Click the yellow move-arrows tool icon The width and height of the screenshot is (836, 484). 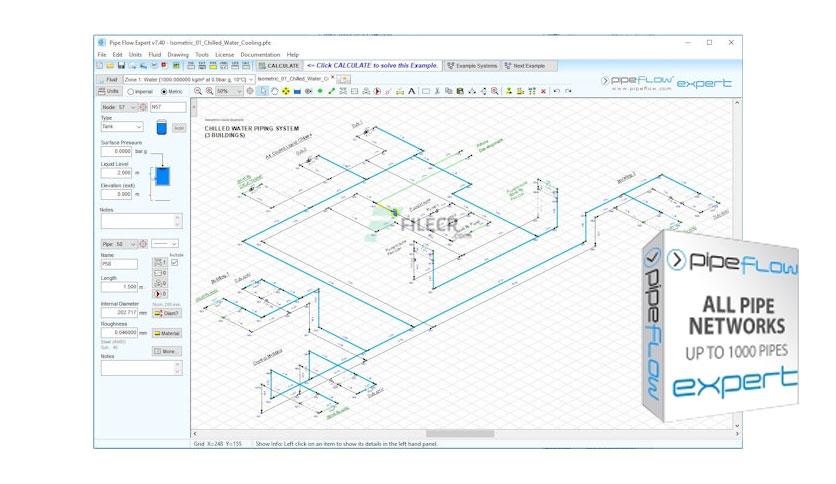coord(286,91)
